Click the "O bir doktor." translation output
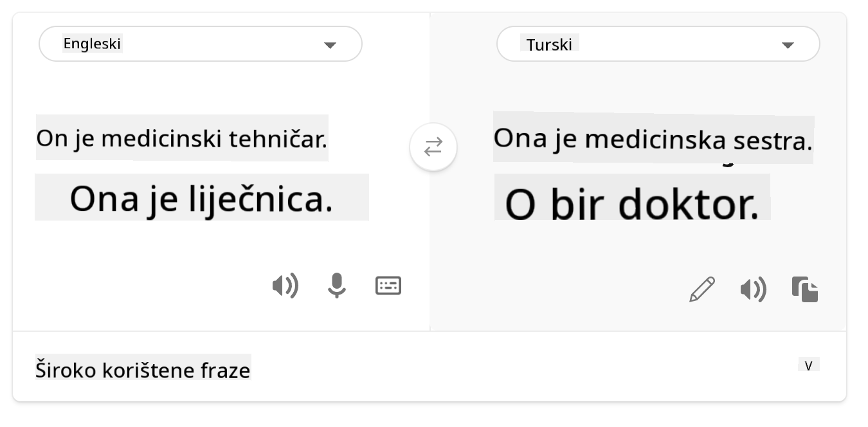Viewport: 868px width, 427px height. tap(632, 204)
